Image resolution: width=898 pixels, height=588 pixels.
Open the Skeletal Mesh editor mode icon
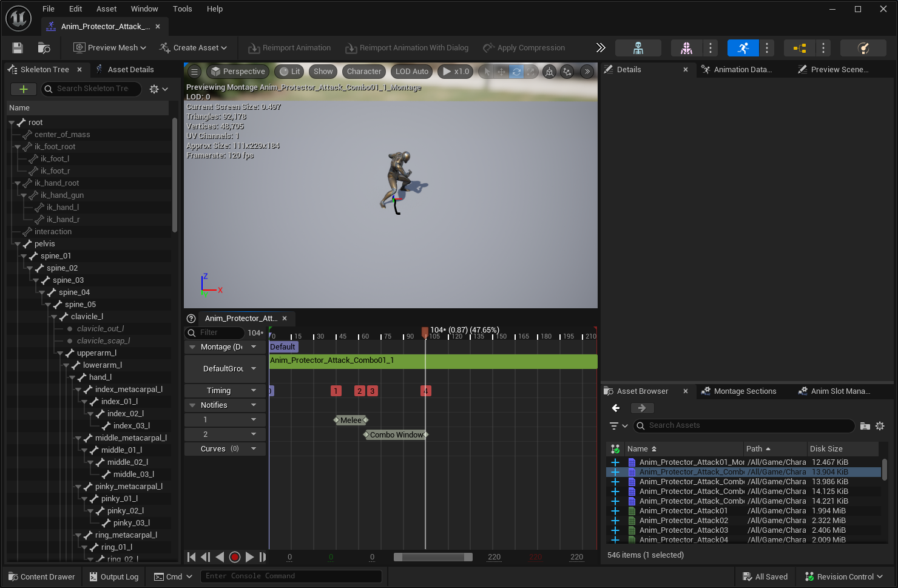click(686, 48)
